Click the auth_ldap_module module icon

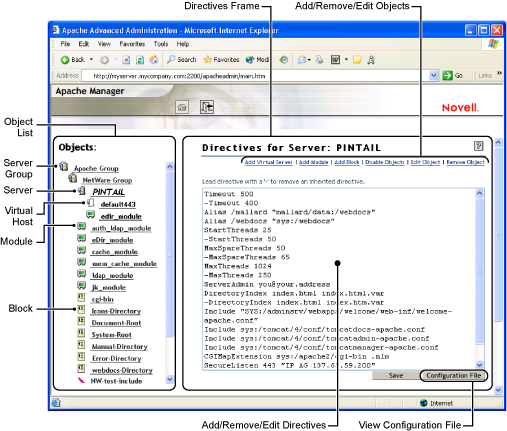[81, 226]
